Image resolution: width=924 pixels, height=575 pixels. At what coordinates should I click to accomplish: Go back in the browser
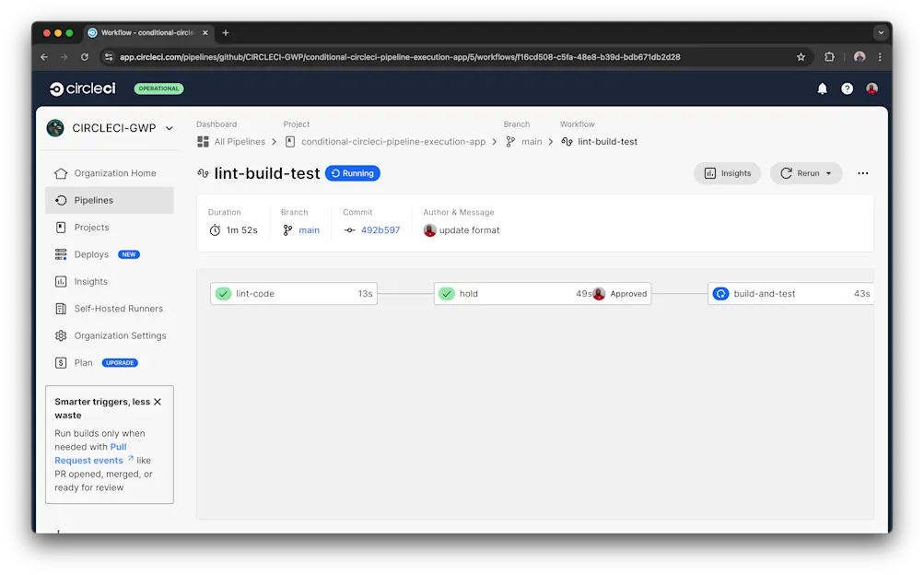44,57
